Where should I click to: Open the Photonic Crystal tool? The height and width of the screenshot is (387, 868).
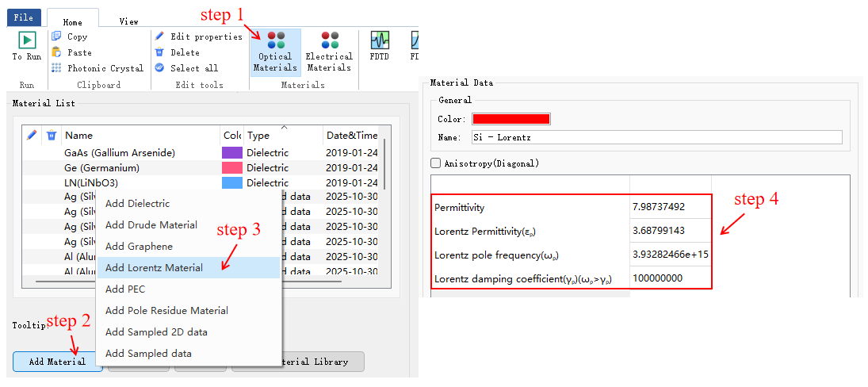pyautogui.click(x=98, y=68)
